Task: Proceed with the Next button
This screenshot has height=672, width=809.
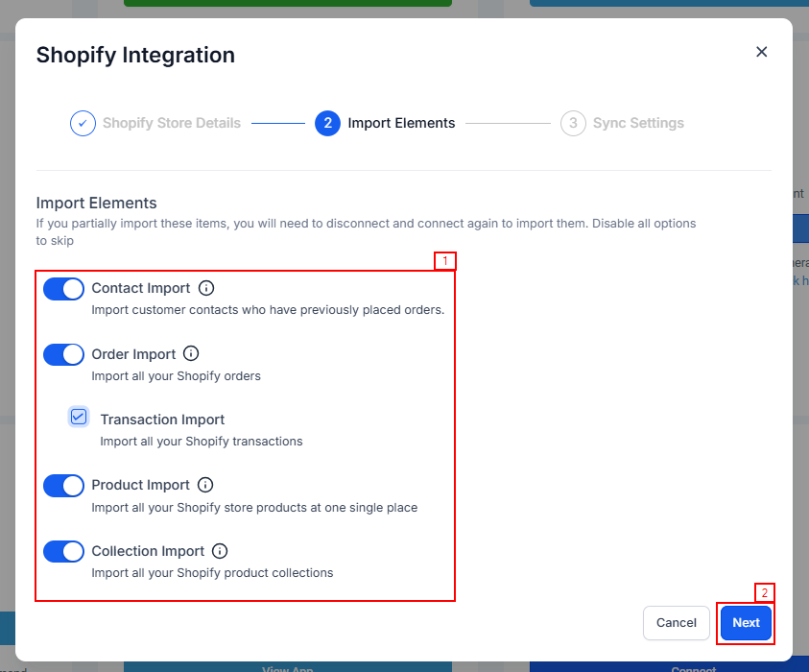Action: (746, 622)
